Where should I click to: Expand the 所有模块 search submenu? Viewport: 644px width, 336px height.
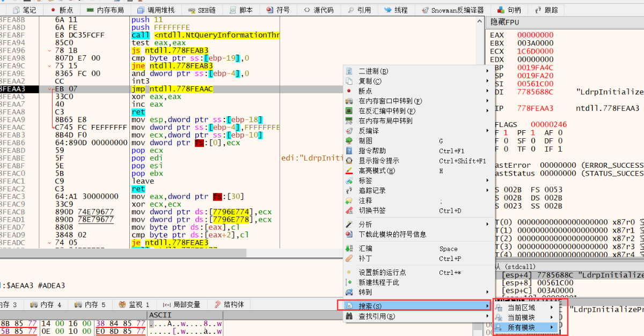521,328
